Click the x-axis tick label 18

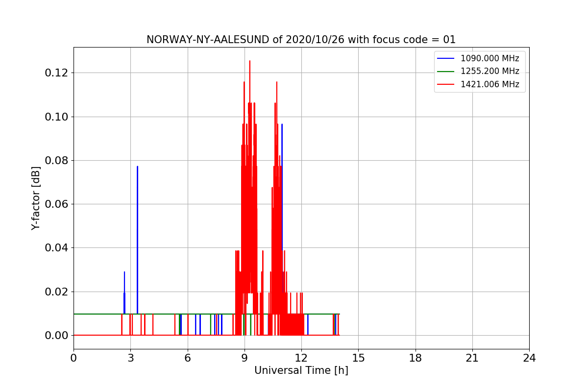pos(416,358)
